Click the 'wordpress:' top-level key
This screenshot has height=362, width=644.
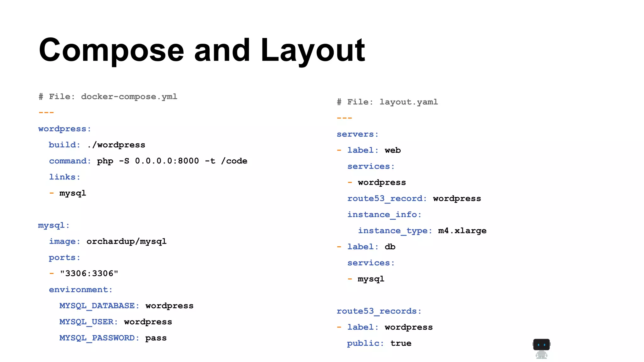[64, 129]
